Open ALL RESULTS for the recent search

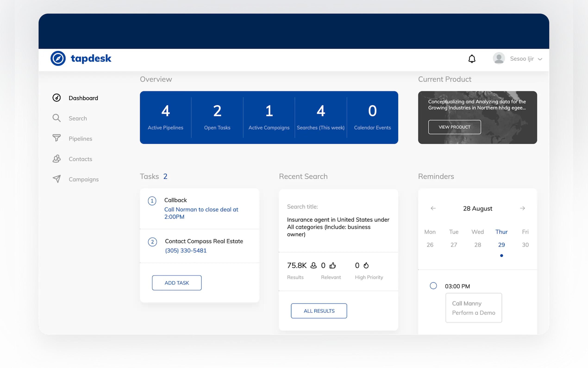(319, 311)
